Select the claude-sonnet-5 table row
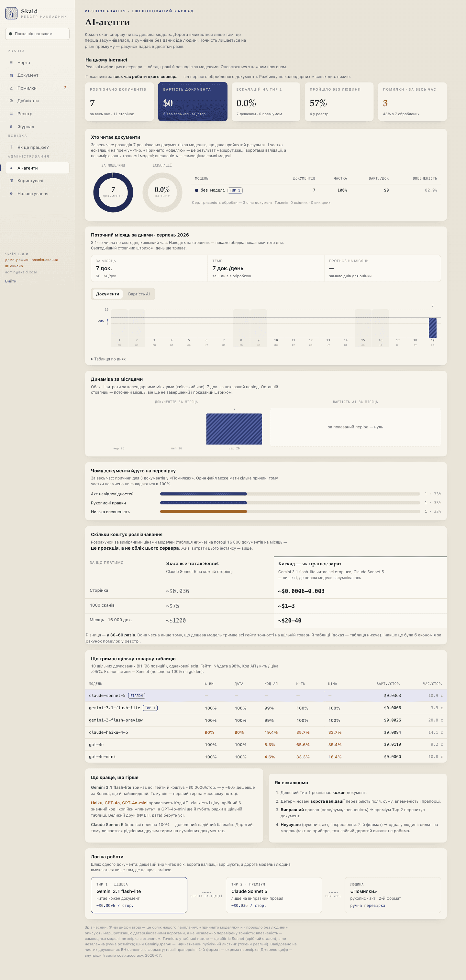 (266, 695)
